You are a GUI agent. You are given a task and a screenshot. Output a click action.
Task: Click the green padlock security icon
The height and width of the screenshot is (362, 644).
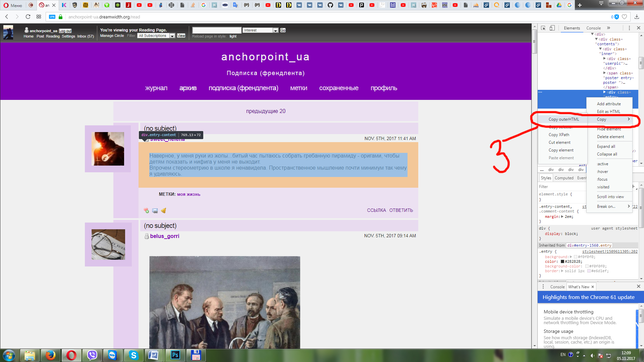pyautogui.click(x=61, y=17)
